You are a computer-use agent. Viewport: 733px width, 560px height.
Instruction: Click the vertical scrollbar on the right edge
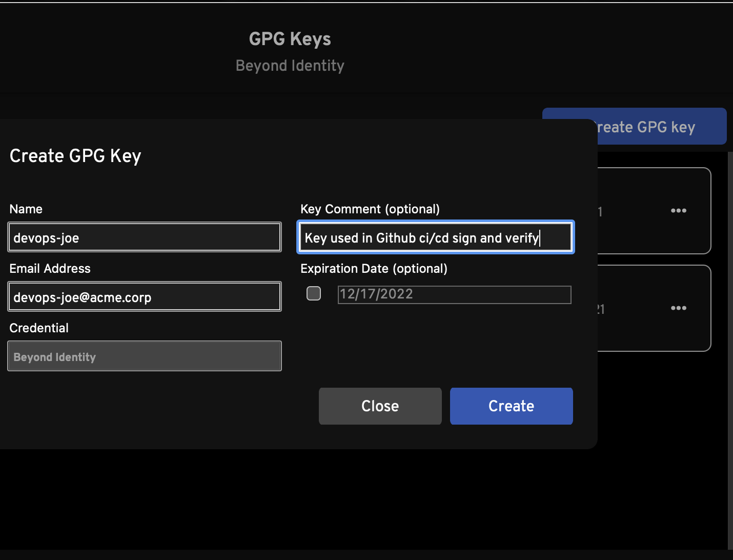(730, 349)
